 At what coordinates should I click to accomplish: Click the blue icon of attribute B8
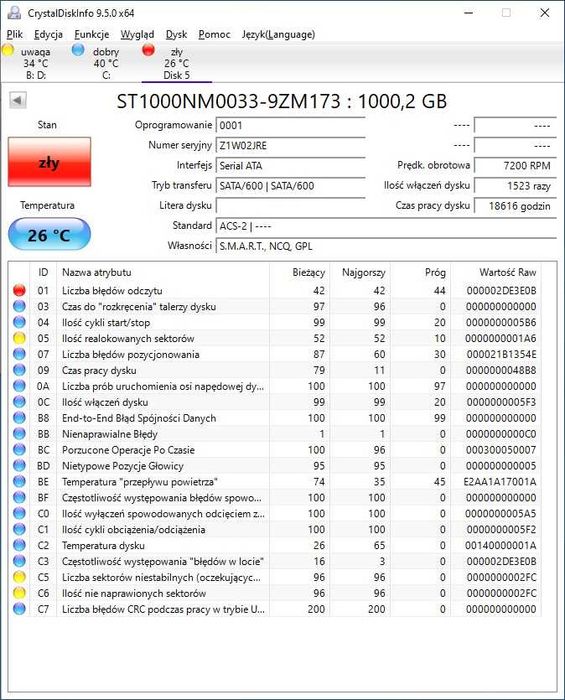[19, 417]
